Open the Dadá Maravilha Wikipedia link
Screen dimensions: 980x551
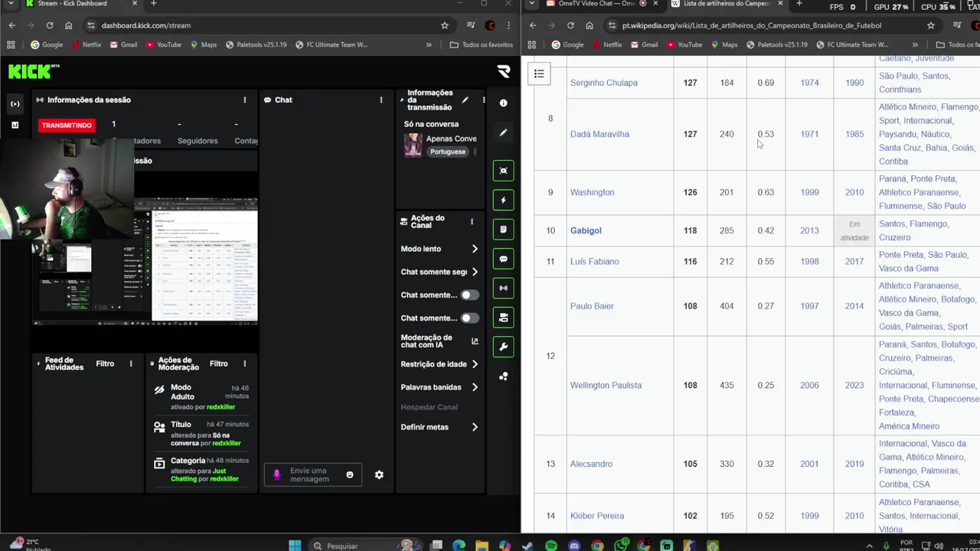[599, 134]
